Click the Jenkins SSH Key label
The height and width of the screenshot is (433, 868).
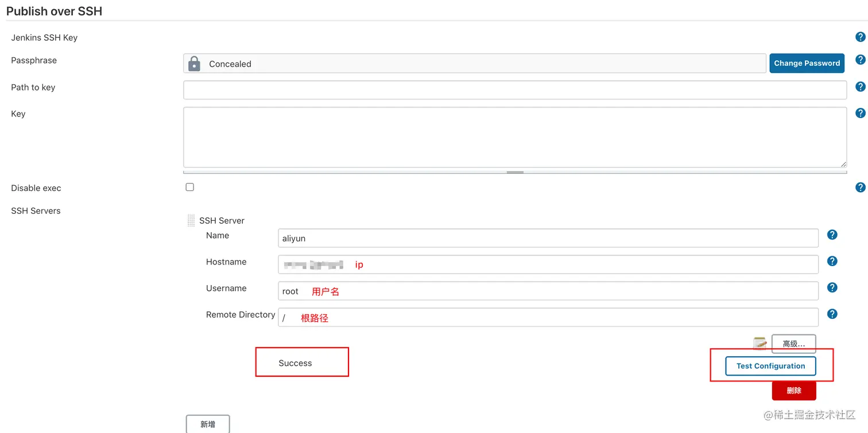click(x=44, y=37)
